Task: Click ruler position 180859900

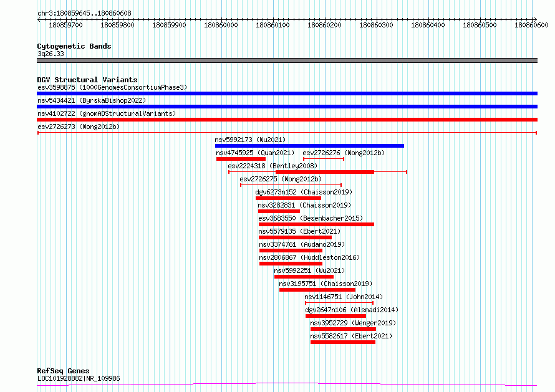Action: [169, 25]
